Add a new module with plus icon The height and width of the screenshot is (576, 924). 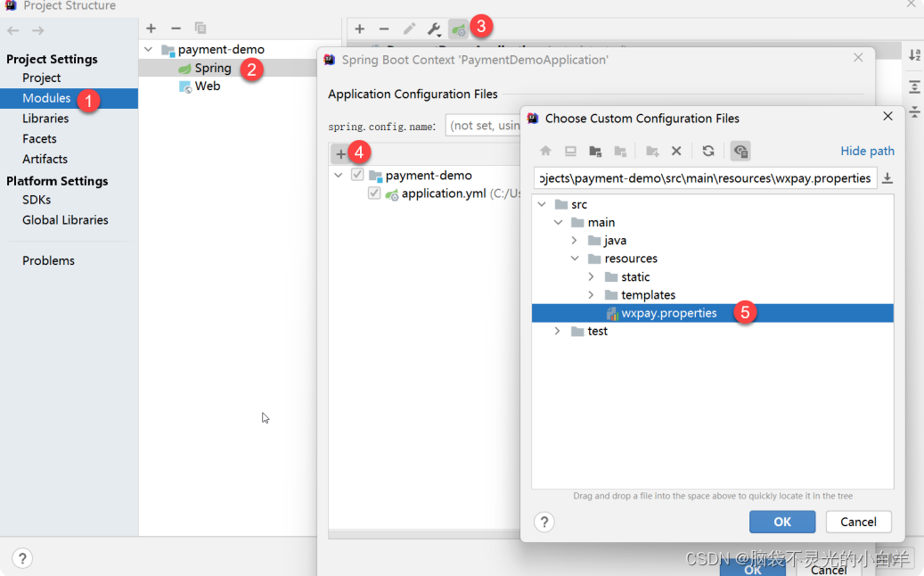pos(151,28)
